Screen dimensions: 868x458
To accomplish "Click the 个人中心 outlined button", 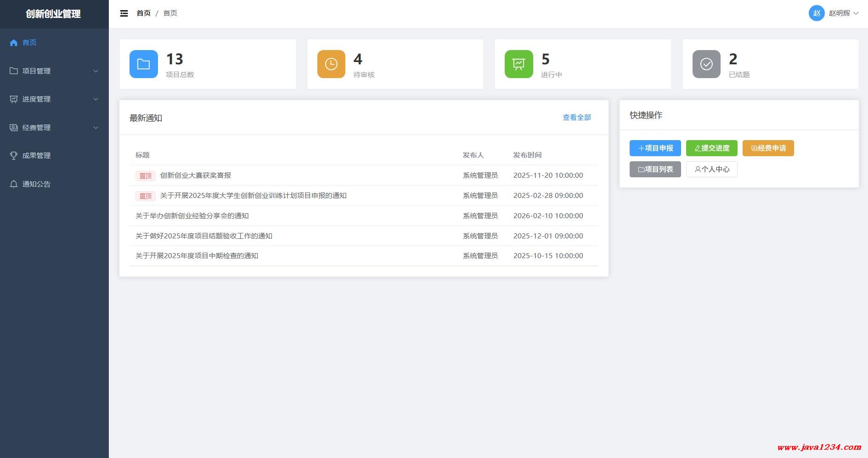I will (711, 170).
